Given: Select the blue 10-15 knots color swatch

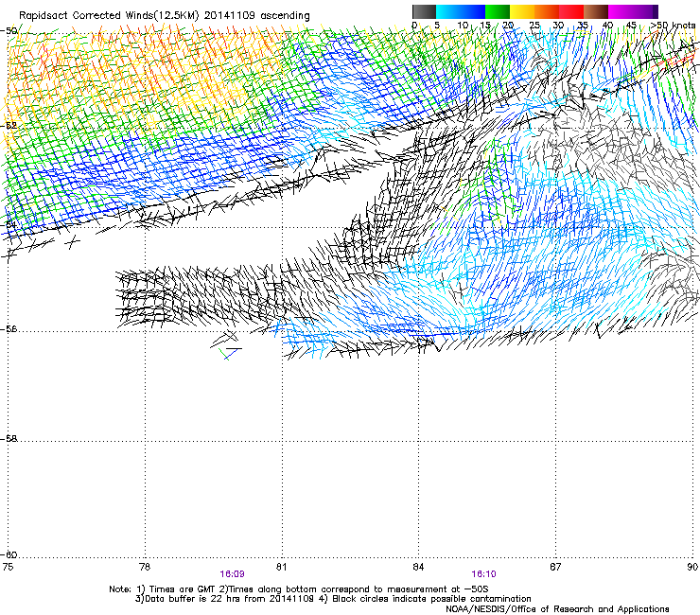Looking at the screenshot, I should tap(473, 12).
